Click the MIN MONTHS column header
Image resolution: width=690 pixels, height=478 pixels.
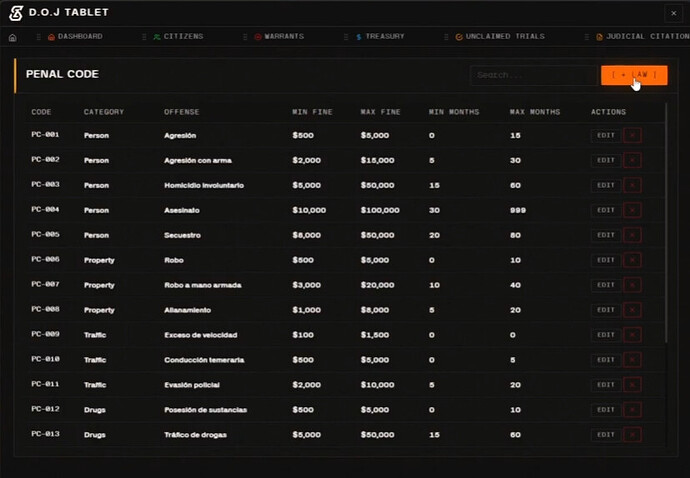point(454,112)
